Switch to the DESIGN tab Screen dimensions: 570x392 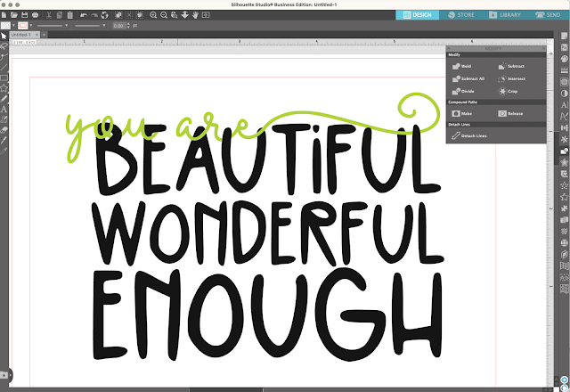418,15
